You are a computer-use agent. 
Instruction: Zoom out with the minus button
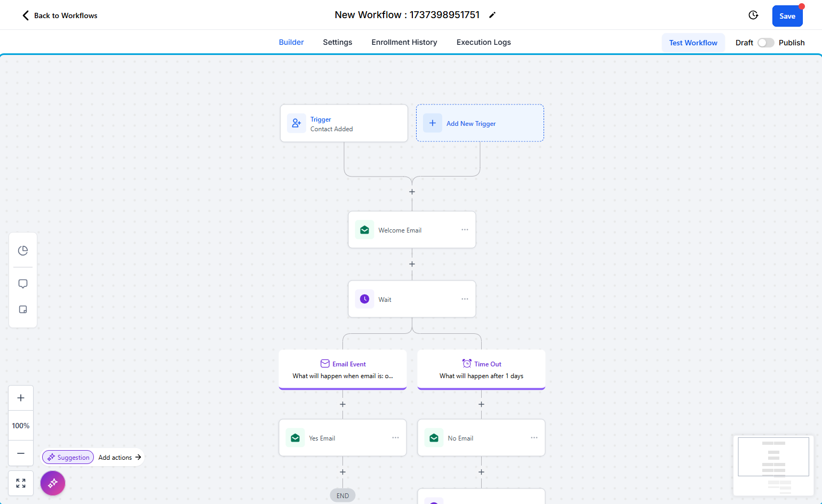[x=21, y=453]
